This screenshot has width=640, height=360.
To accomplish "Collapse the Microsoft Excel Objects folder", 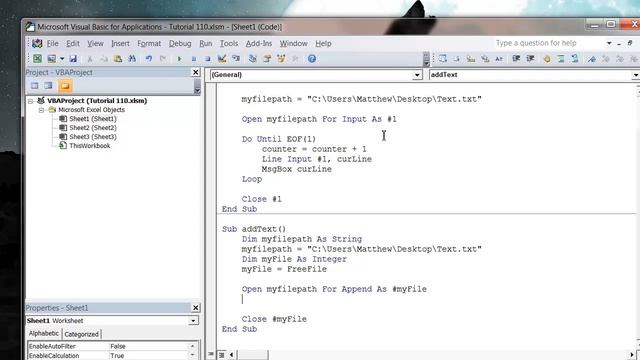I will click(x=42, y=110).
